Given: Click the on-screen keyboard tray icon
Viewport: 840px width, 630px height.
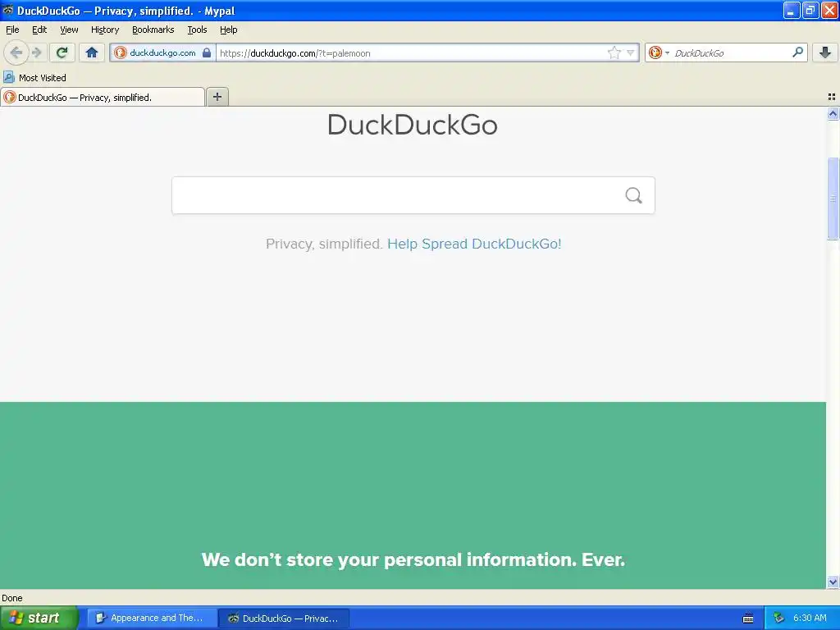Looking at the screenshot, I should click(748, 619).
